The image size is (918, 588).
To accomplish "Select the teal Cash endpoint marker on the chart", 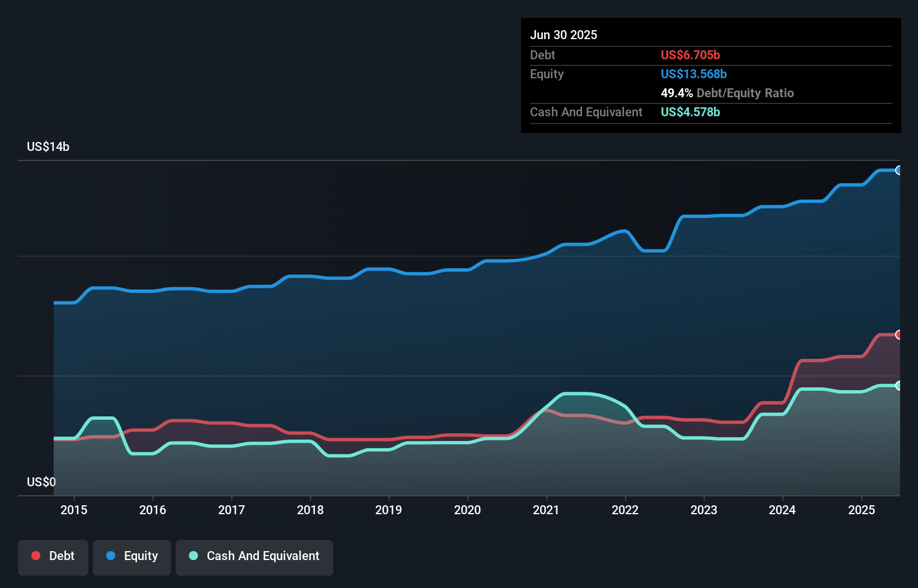I will [x=898, y=386].
